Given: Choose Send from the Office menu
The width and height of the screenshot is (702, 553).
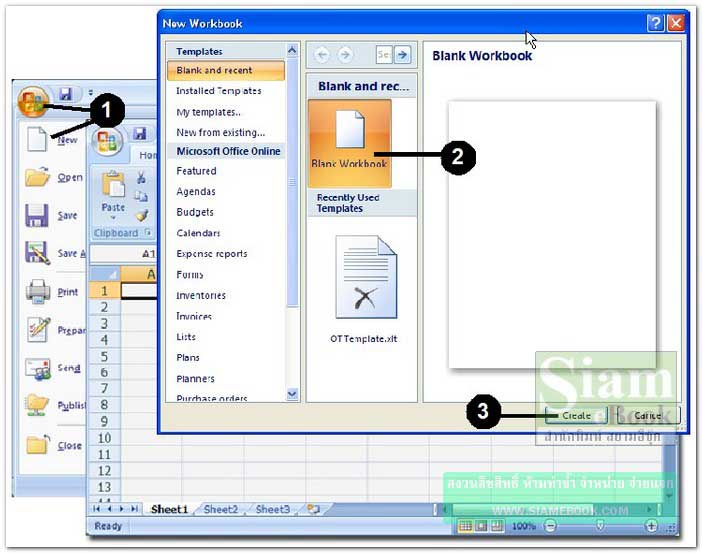Looking at the screenshot, I should 53,368.
